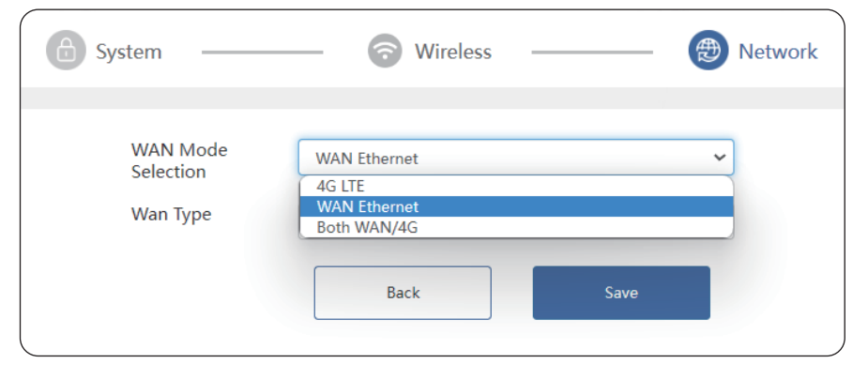Select the Network step label
Viewport: 868px width, 379px height.
[778, 52]
